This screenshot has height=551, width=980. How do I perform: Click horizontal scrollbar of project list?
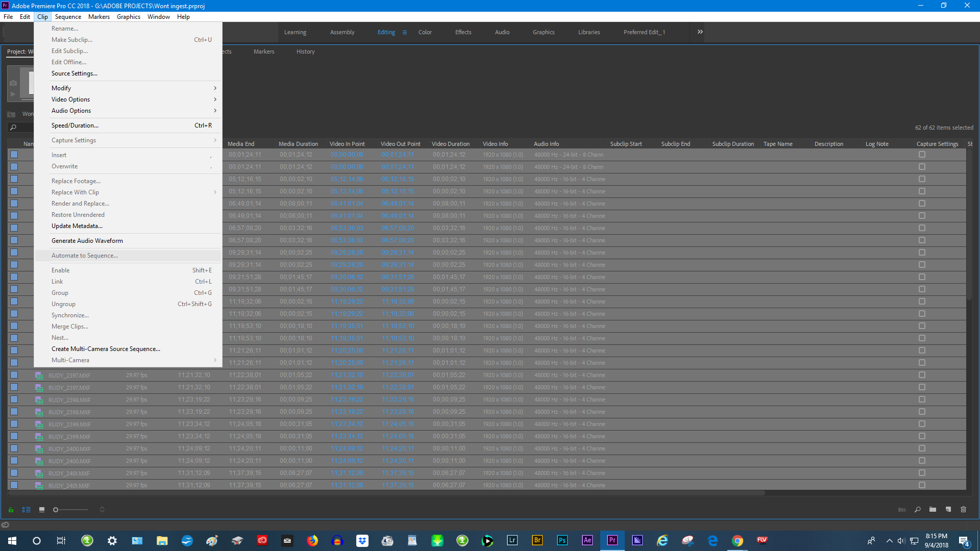tap(386, 493)
